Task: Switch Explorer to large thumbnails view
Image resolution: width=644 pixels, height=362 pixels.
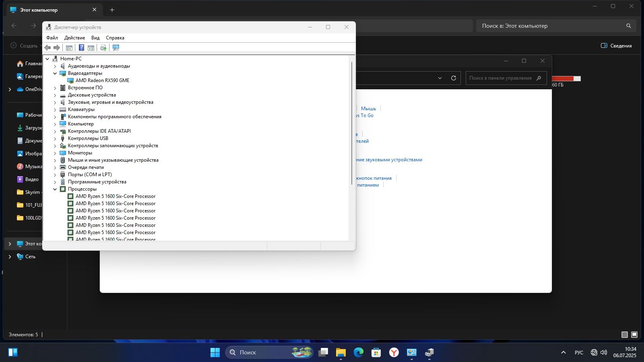Action: (x=634, y=335)
